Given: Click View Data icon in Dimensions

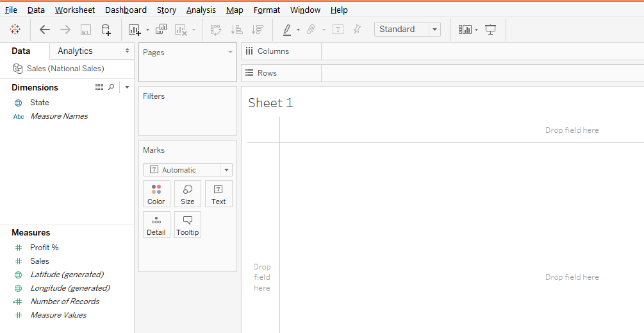Looking at the screenshot, I should click(x=99, y=87).
